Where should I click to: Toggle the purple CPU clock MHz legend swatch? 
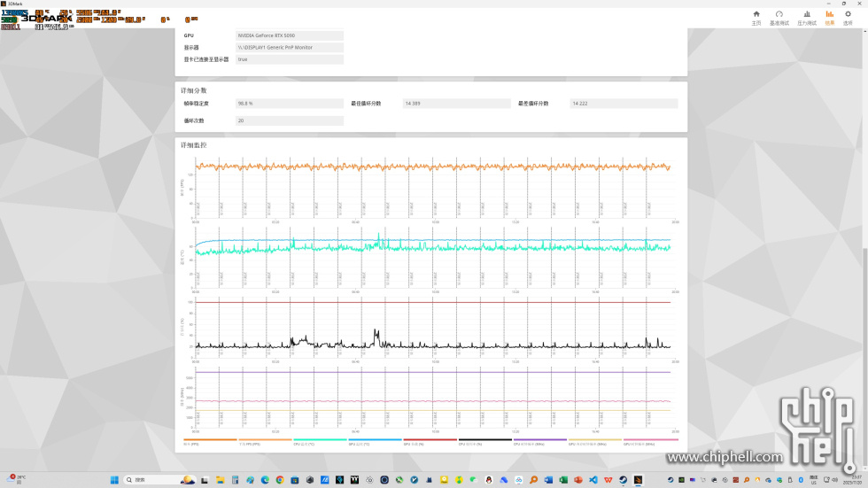540,440
